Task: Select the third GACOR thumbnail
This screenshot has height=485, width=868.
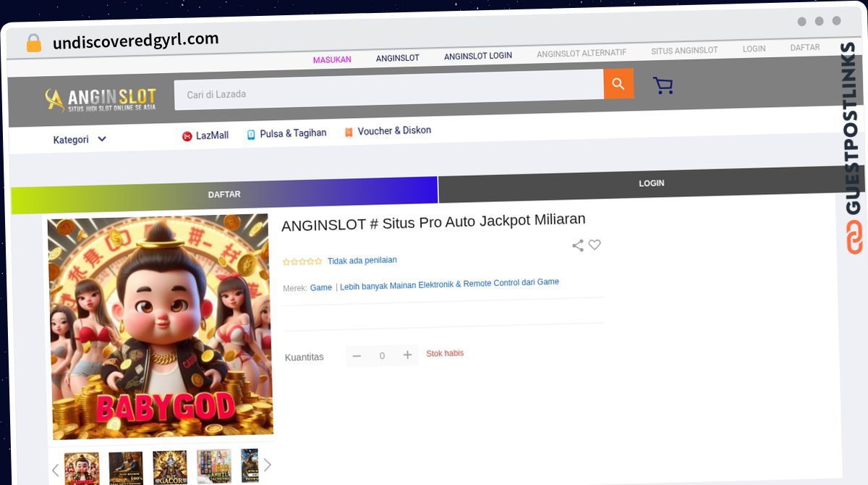Action: tap(170, 467)
